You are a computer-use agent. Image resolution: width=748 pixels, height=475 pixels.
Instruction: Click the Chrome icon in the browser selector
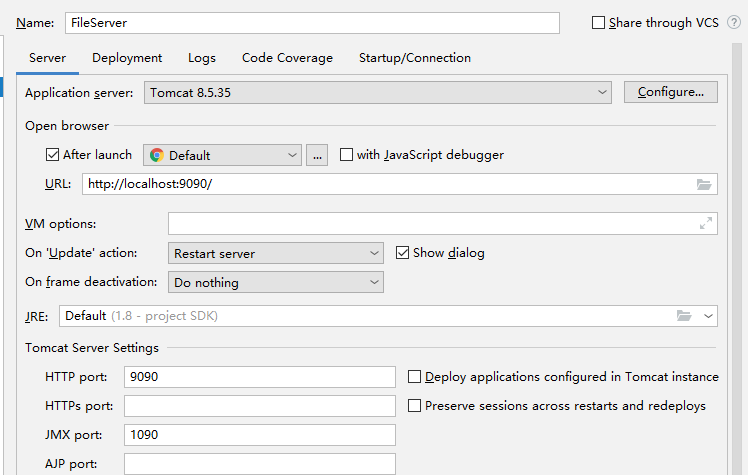pos(156,155)
